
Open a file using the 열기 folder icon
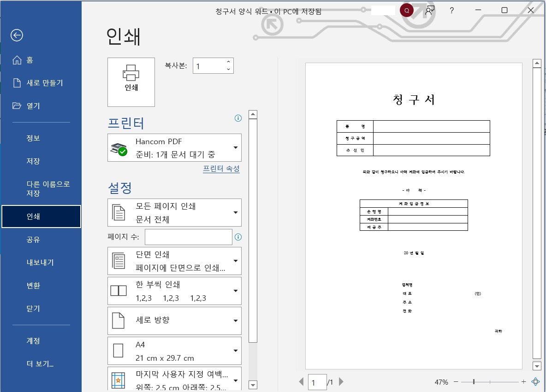[17, 105]
